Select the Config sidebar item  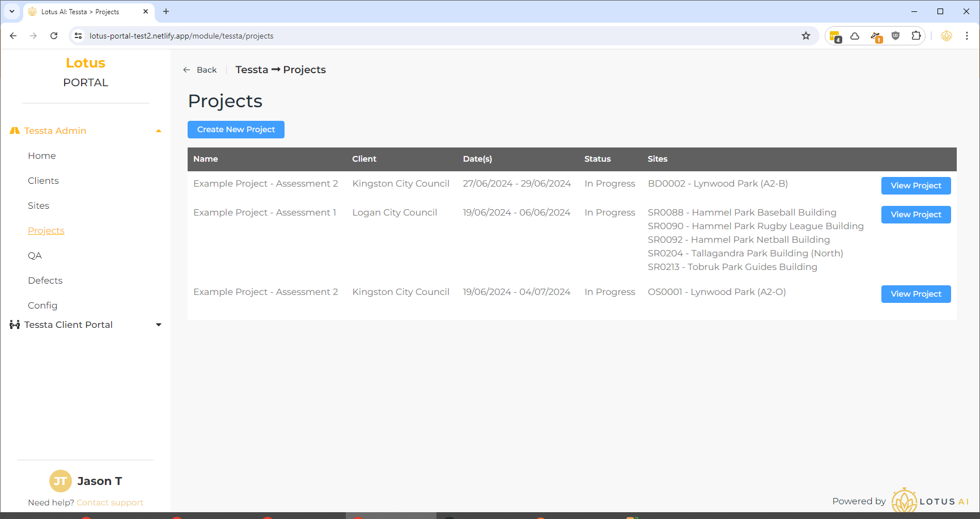point(43,305)
